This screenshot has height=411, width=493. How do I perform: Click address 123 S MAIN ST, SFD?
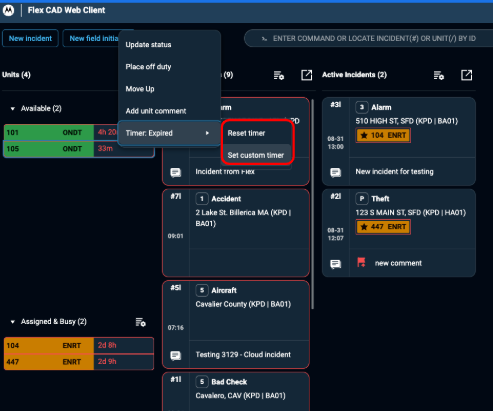[x=411, y=213]
